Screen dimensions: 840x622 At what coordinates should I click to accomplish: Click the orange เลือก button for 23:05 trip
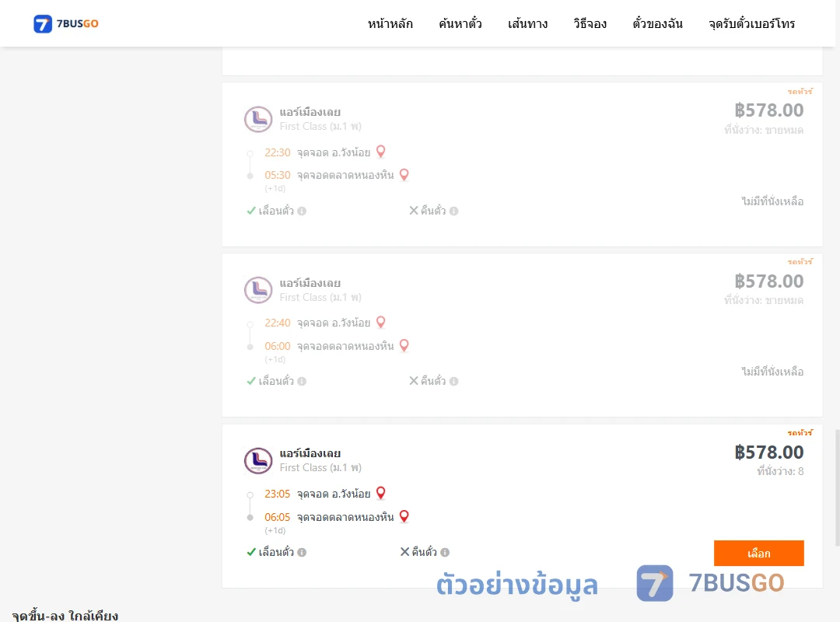tap(758, 553)
